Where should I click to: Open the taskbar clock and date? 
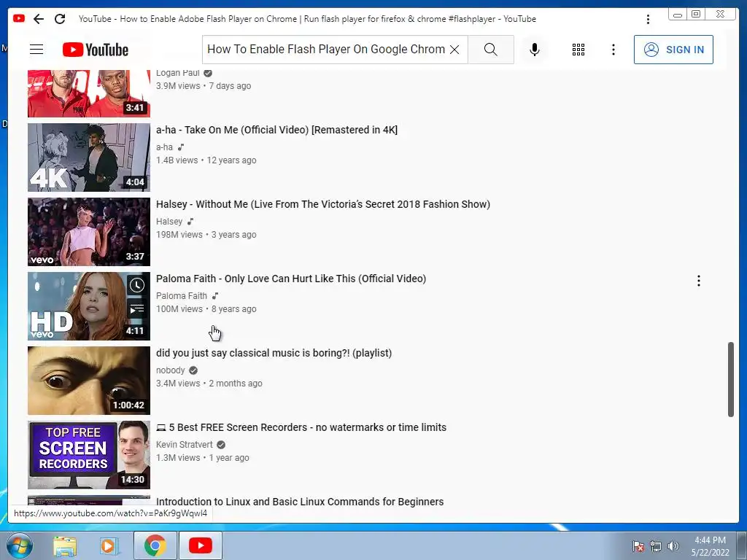[x=710, y=546]
